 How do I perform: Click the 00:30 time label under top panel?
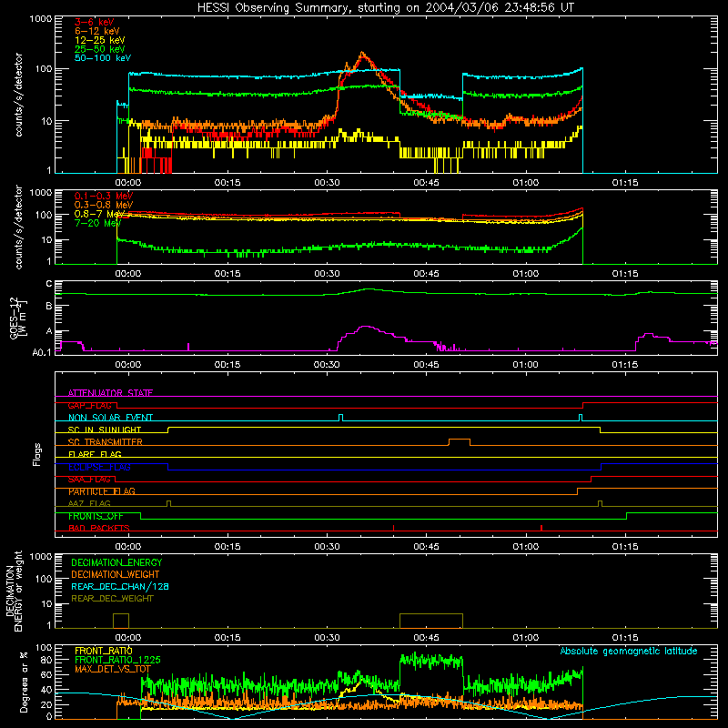click(x=327, y=183)
